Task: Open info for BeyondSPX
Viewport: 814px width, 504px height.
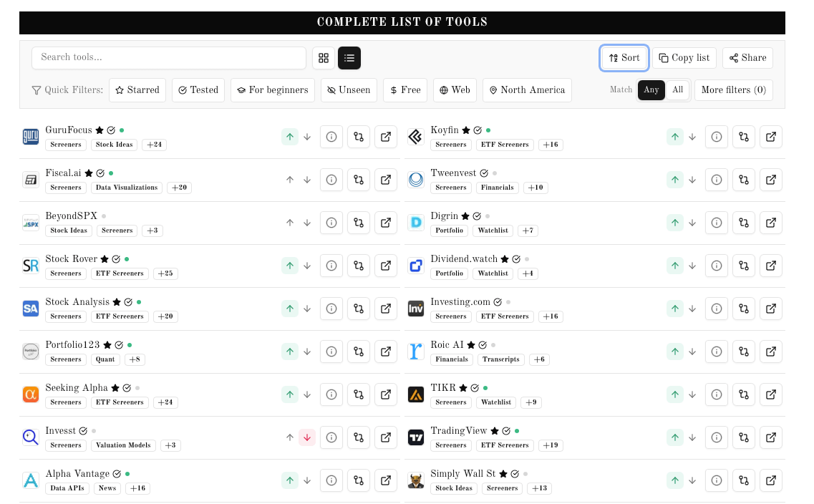Action: tap(331, 223)
